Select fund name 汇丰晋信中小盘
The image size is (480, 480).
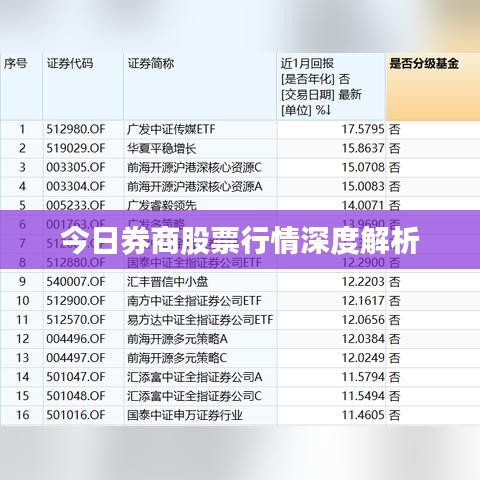point(167,282)
